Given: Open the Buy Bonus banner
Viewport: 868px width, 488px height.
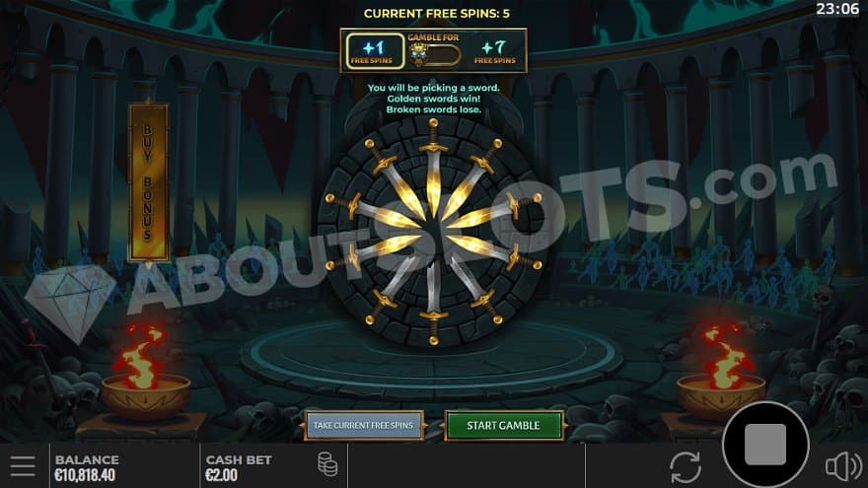Looking at the screenshot, I should (148, 182).
